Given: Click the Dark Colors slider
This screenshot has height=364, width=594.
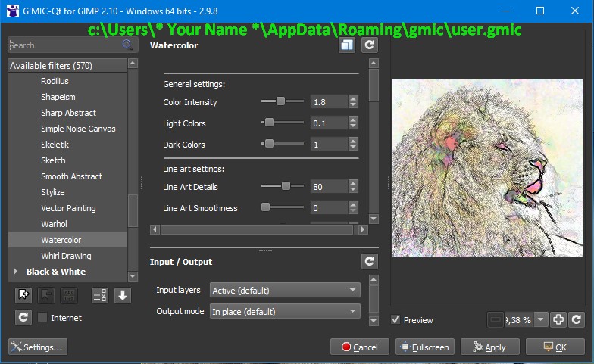Looking at the screenshot, I should point(283,144).
